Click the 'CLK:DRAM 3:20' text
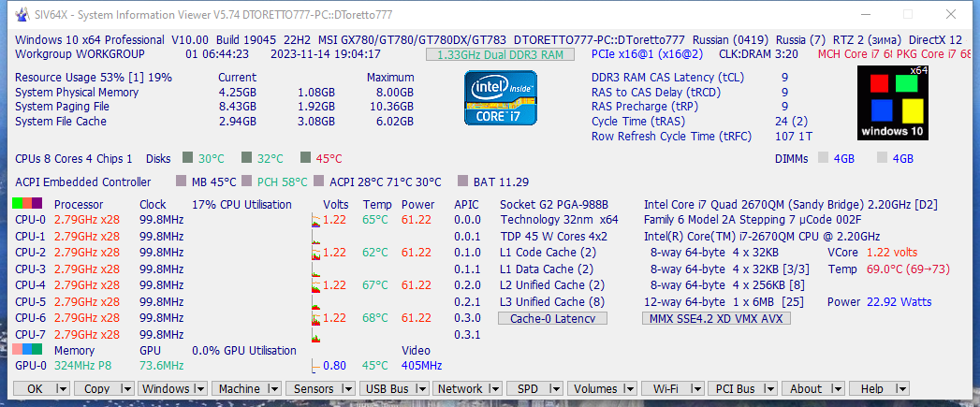Image resolution: width=980 pixels, height=407 pixels. point(759,53)
